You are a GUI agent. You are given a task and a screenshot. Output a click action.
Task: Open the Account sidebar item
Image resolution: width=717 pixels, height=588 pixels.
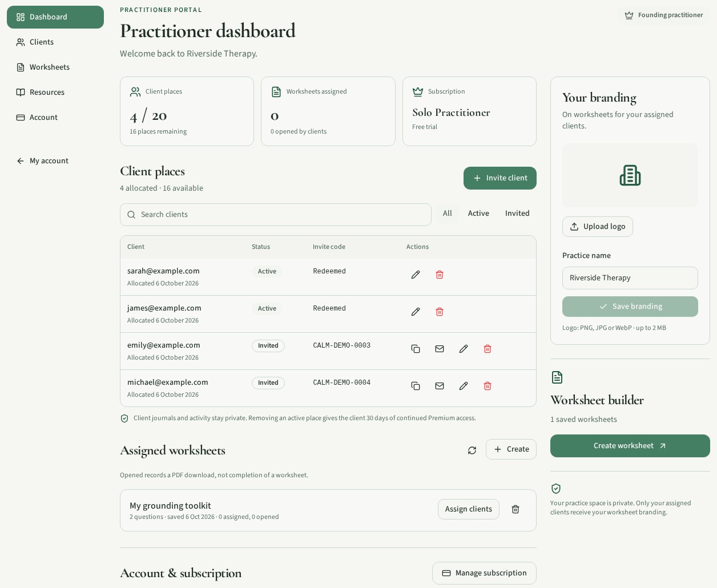[x=55, y=118]
